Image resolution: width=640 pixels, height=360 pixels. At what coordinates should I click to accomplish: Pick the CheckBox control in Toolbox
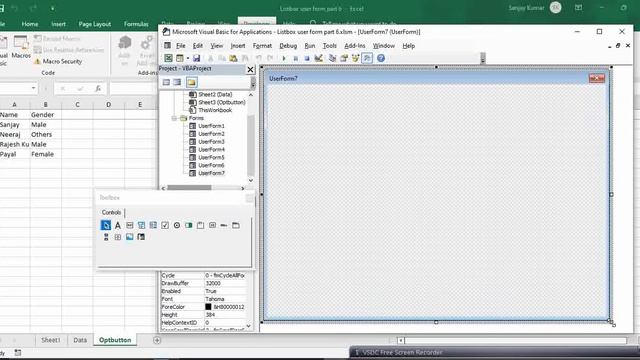[165, 225]
